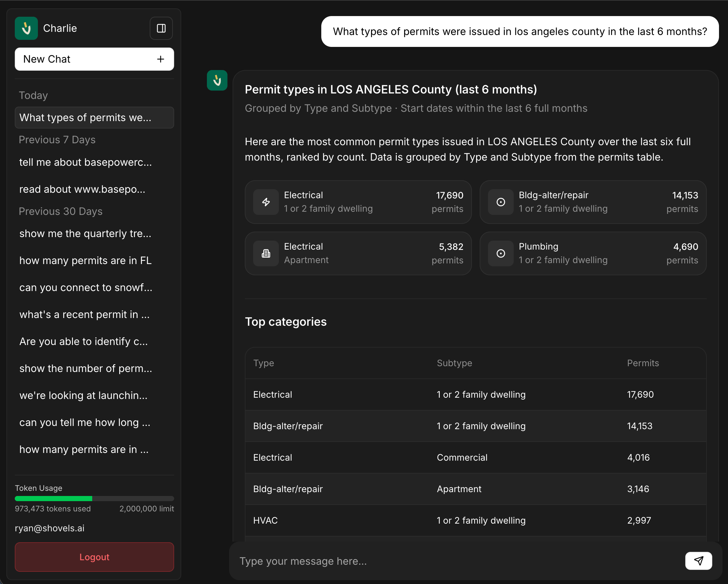728x584 pixels.
Task: Click the Plumbing card's circular icon
Action: [501, 253]
